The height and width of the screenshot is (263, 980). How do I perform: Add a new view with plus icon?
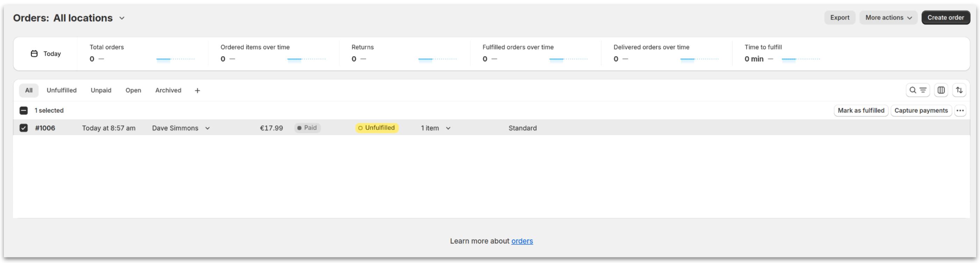pyautogui.click(x=197, y=90)
